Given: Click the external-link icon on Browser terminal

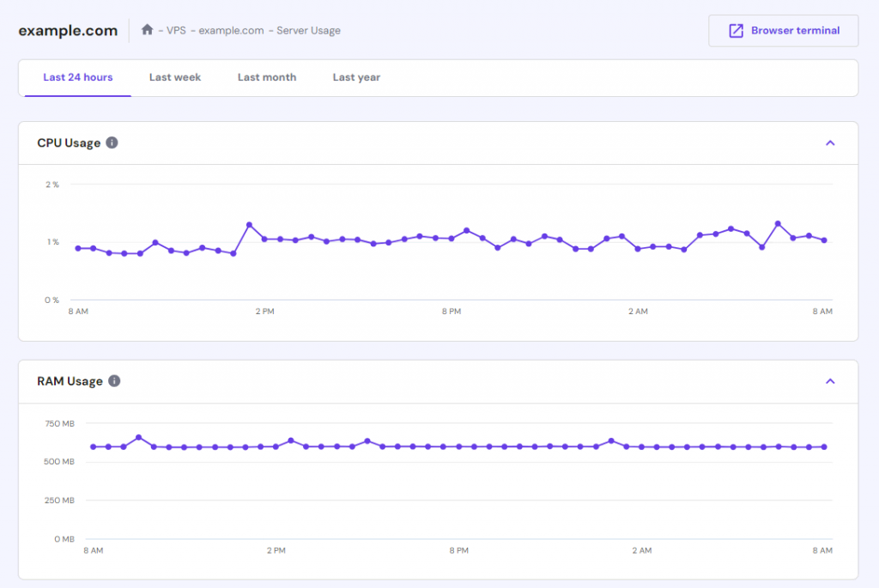Looking at the screenshot, I should [736, 31].
